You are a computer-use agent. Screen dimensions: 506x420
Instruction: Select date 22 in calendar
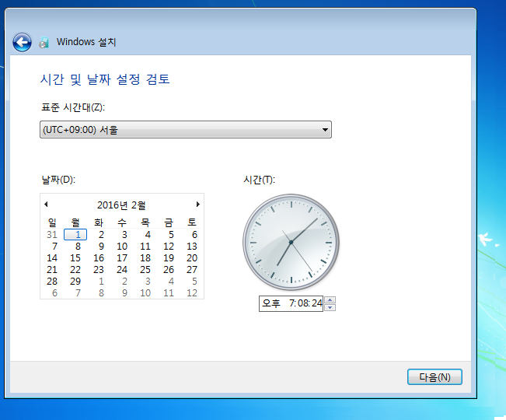(x=75, y=270)
